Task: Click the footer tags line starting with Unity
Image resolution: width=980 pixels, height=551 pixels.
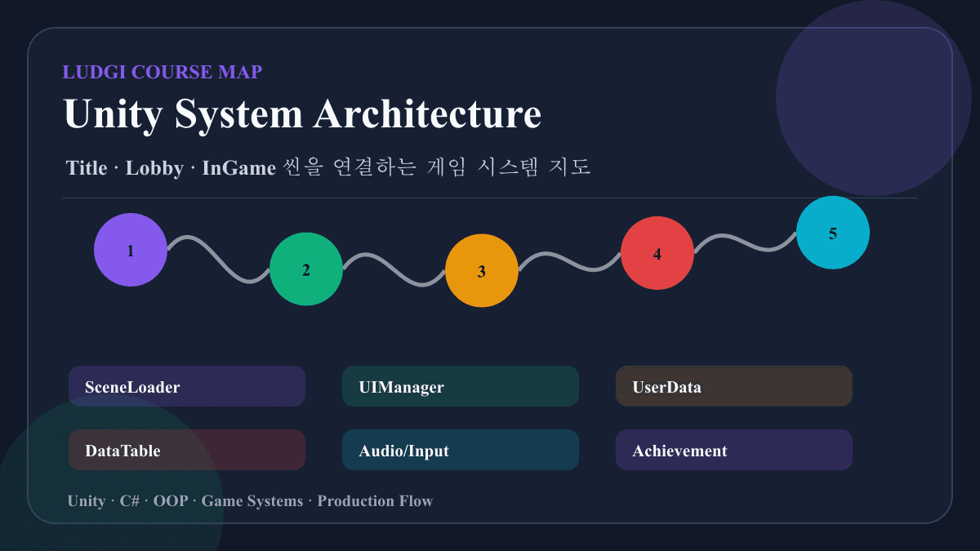Action: pyautogui.click(x=250, y=500)
